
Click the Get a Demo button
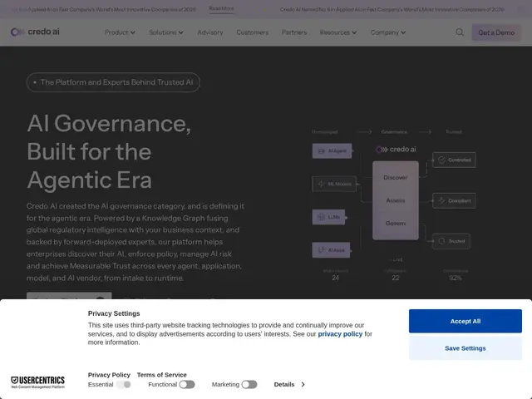pyautogui.click(x=496, y=32)
